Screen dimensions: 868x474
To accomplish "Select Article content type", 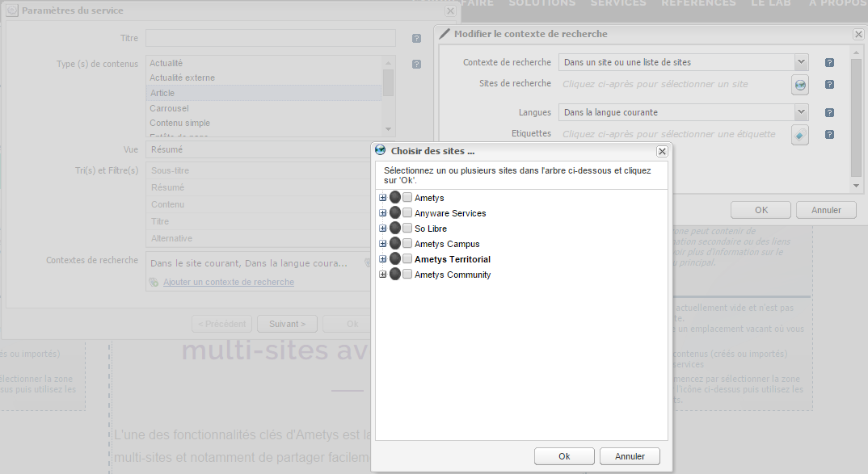I will click(264, 93).
